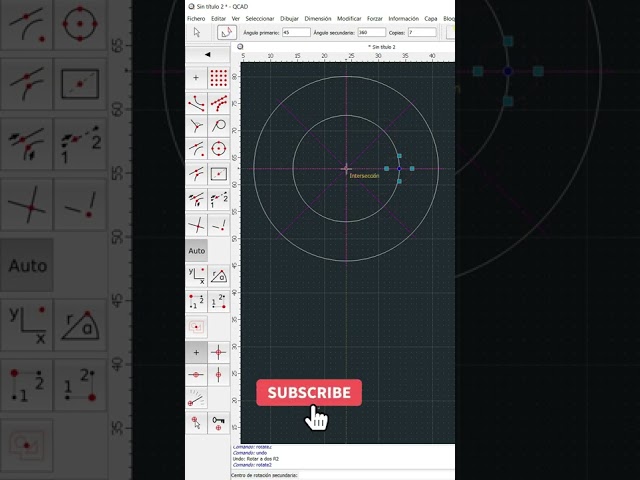Click the Rotate Two tool icon
The height and width of the screenshot is (480, 640).
[227, 32]
